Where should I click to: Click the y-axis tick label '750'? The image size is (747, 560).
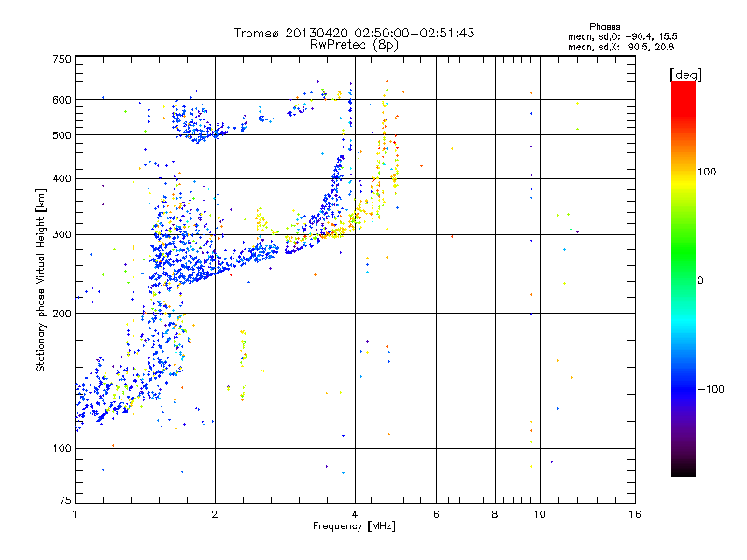click(62, 59)
